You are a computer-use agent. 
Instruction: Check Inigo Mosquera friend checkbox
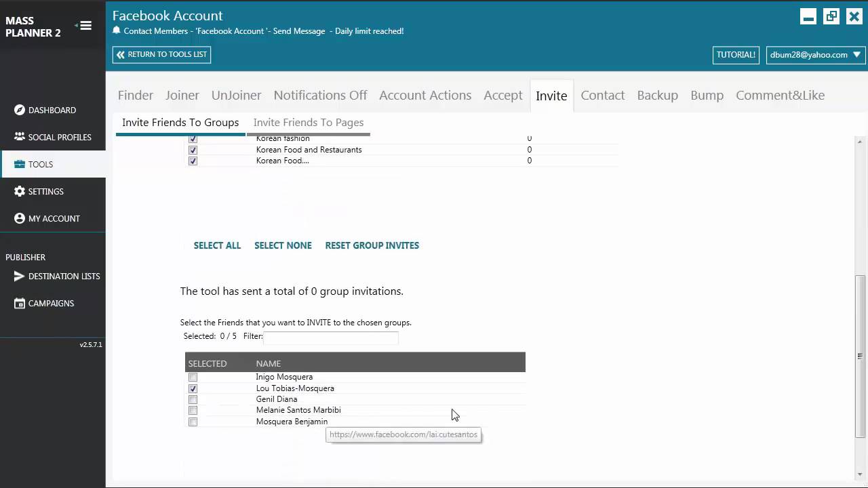pyautogui.click(x=193, y=378)
